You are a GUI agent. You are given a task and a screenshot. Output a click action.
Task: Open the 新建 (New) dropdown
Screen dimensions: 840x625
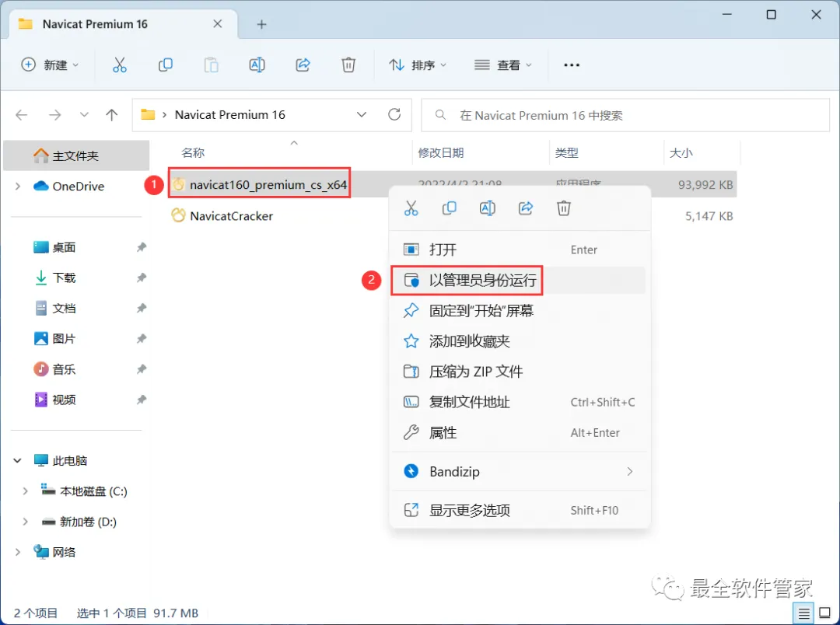pos(50,65)
